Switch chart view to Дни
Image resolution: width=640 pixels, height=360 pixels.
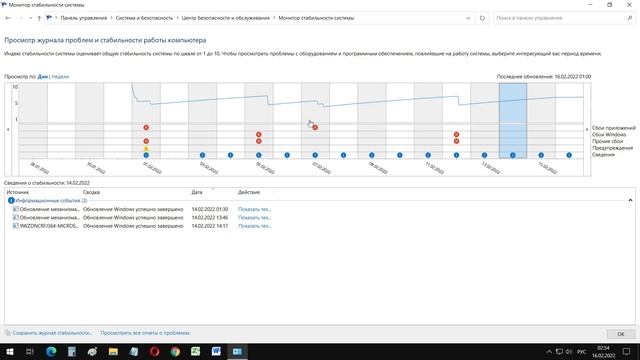point(42,76)
